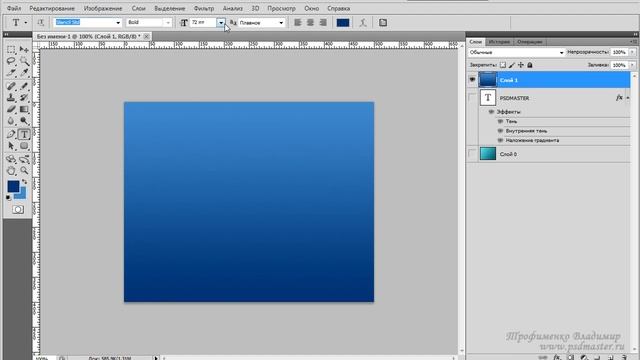Open the Непрозрачность opacity slider arrow

pos(632,52)
